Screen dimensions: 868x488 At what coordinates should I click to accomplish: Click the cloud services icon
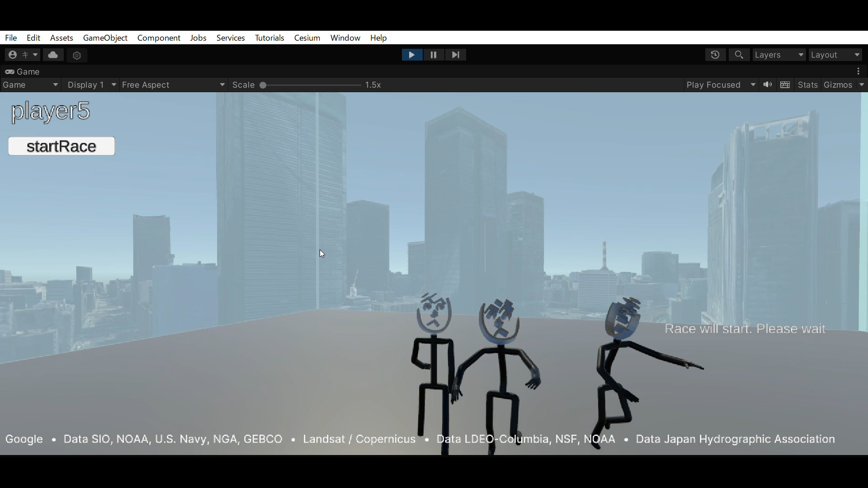(53, 55)
